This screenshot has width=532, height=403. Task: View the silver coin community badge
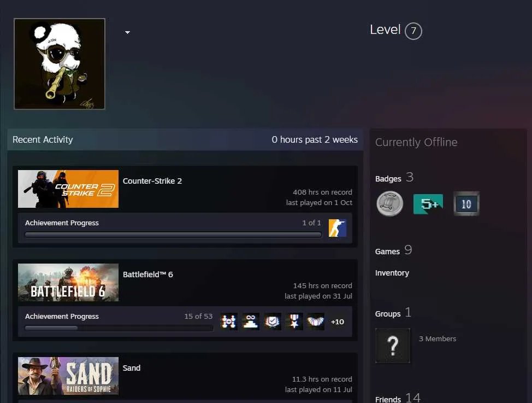click(390, 204)
